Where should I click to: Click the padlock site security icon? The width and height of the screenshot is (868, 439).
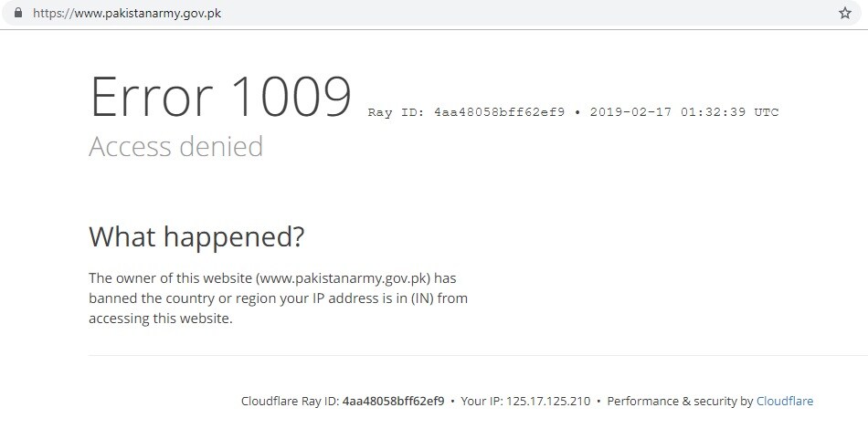[x=18, y=12]
